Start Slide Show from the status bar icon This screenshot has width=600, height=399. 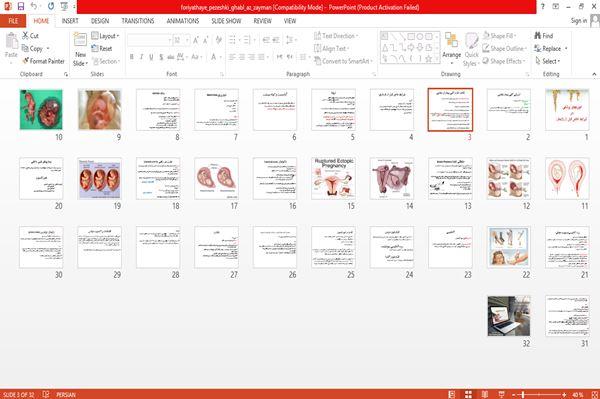pos(501,394)
